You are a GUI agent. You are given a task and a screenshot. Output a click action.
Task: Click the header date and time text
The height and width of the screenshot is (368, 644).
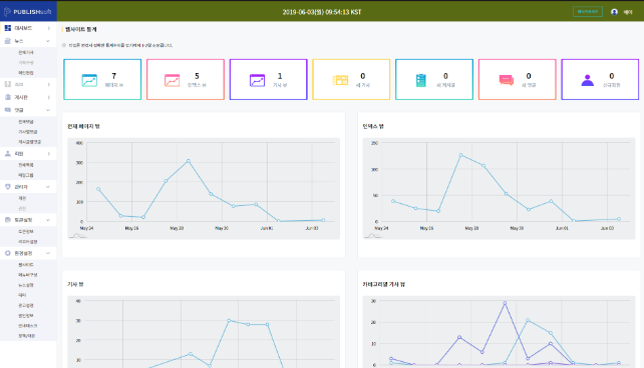[322, 12]
